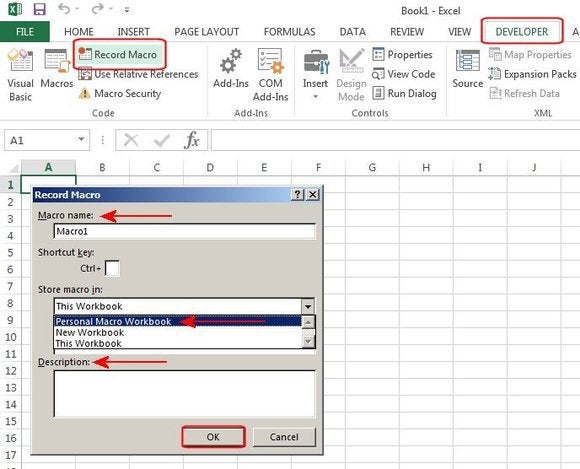Switch to the VIEW tab
580x469 pixels.
(460, 32)
